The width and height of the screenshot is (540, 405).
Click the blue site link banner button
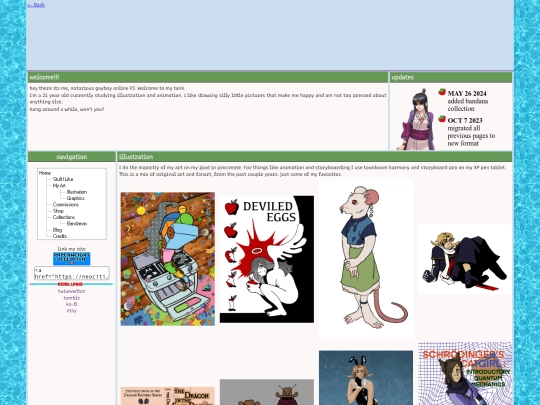pos(72,259)
